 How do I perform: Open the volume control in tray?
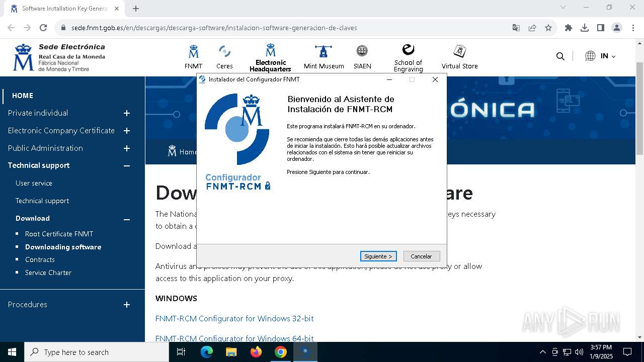(579, 352)
